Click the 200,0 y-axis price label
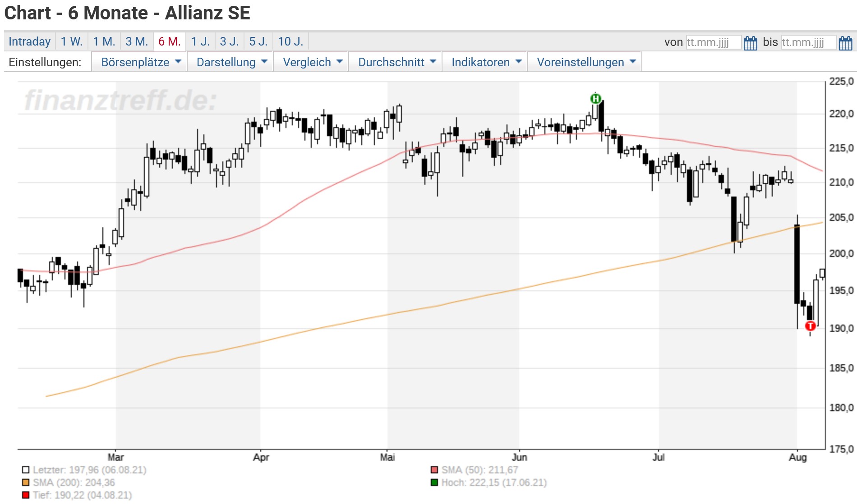The width and height of the screenshot is (857, 504). [x=842, y=253]
